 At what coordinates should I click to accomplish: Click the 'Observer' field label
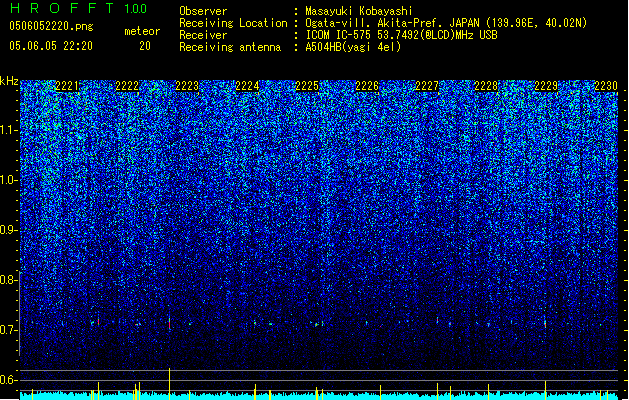pos(203,11)
